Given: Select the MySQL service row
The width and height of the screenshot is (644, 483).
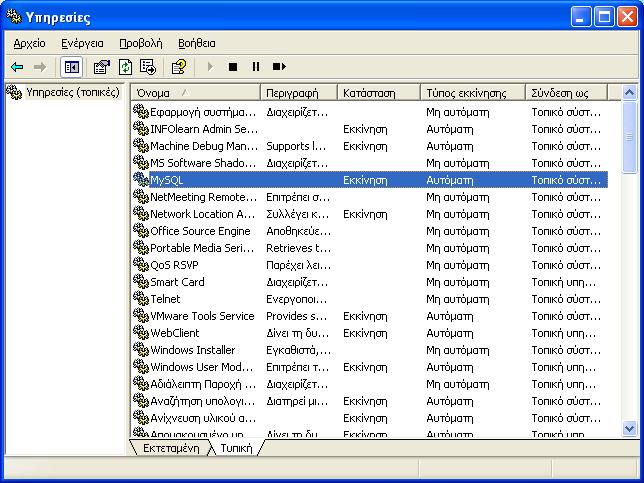Looking at the screenshot, I should click(x=370, y=180).
